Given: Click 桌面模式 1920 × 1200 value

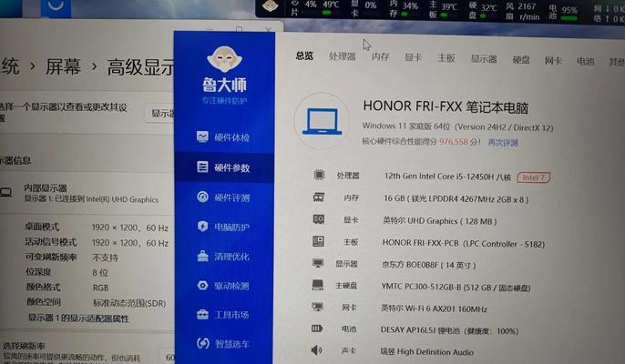Looking at the screenshot, I should coord(130,227).
